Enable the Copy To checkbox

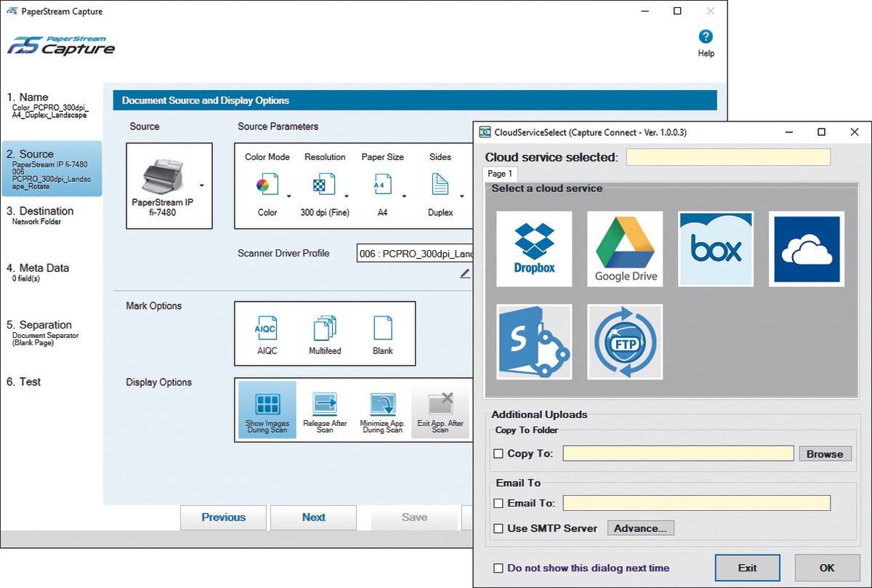pyautogui.click(x=498, y=454)
